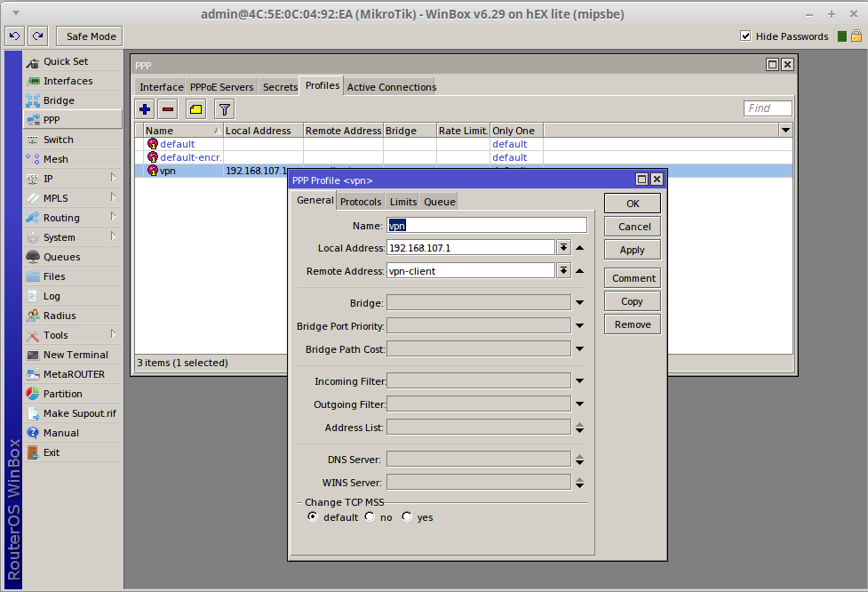Open Quick Set from sidebar

[73, 61]
